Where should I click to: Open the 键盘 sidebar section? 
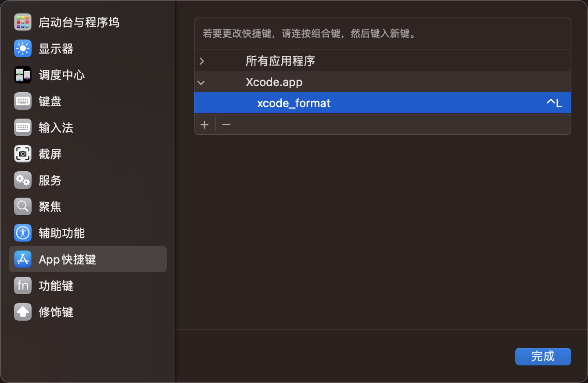point(50,101)
